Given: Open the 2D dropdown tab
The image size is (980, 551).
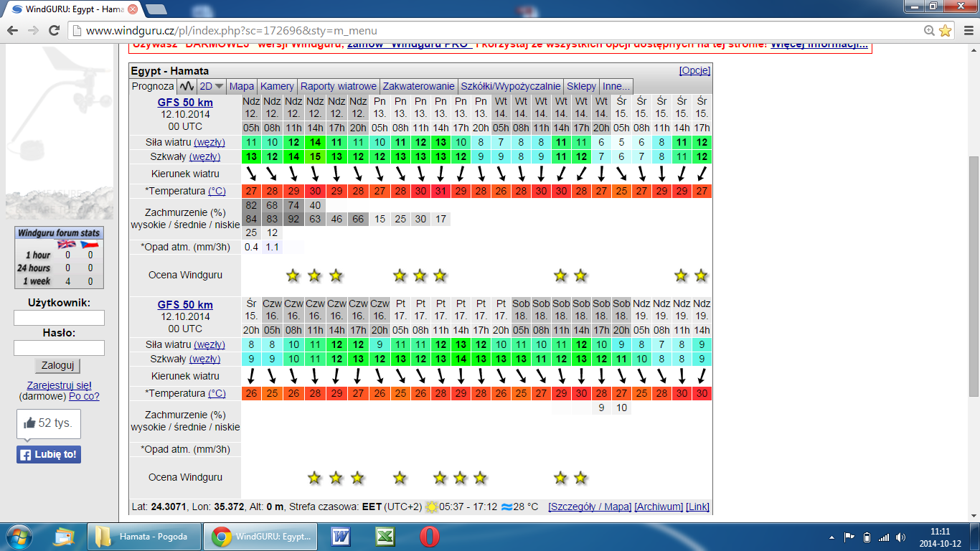Looking at the screenshot, I should pyautogui.click(x=212, y=86).
